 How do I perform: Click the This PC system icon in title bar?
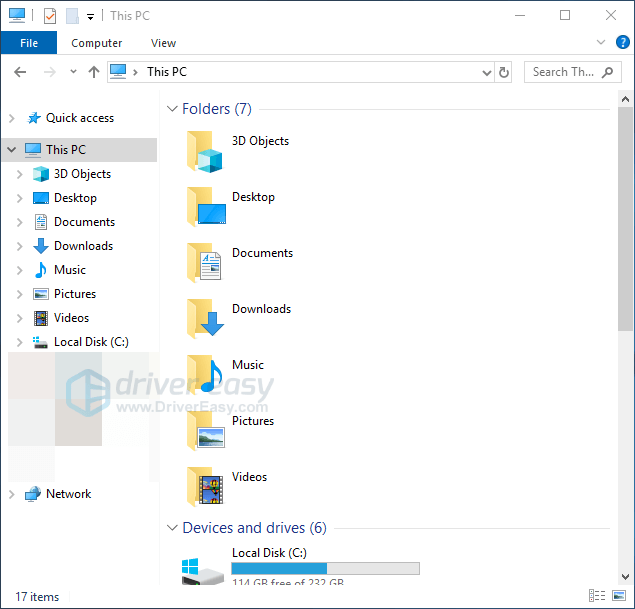click(17, 15)
